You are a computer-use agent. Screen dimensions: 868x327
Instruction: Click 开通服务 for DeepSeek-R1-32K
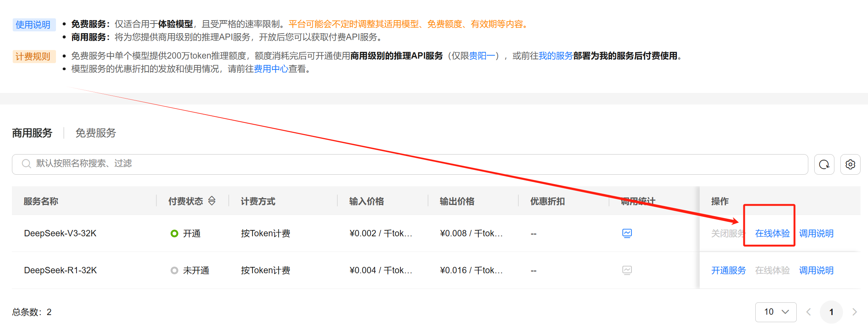click(x=728, y=270)
